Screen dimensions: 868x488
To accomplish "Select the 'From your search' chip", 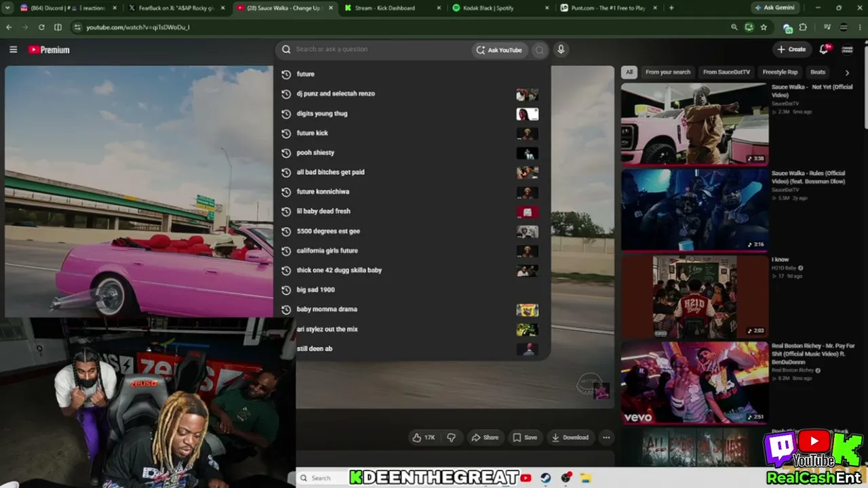I will [x=668, y=72].
